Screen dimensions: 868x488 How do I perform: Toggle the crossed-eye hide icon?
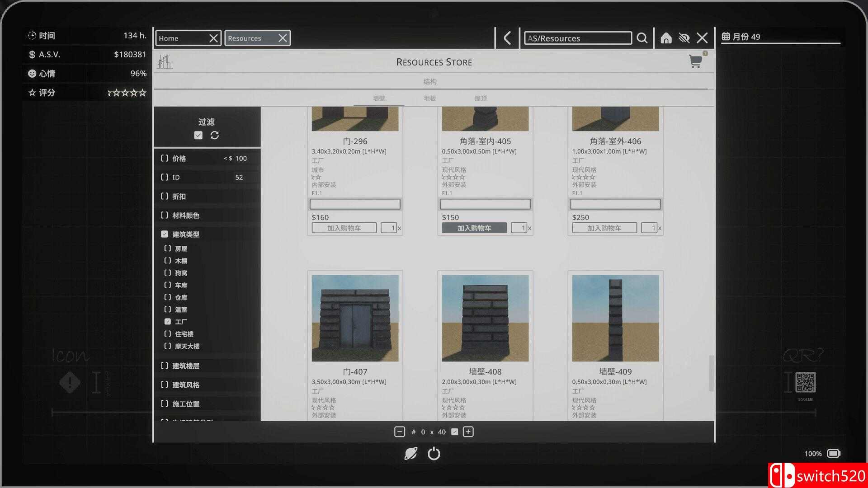[684, 38]
